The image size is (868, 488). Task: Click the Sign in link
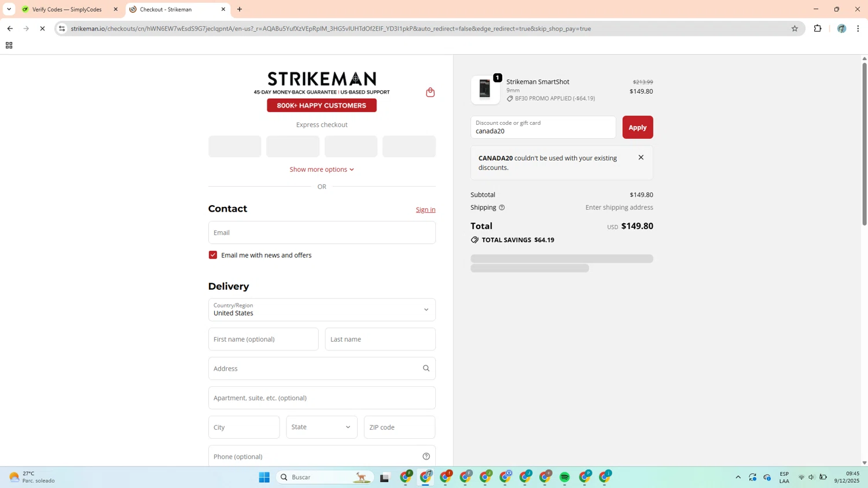(425, 209)
